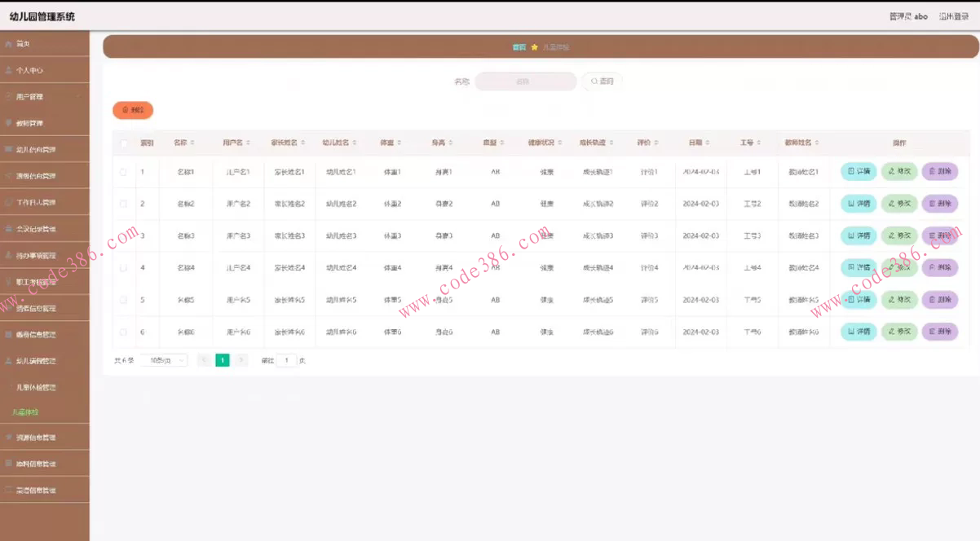
Task: Check the checkbox for row 1
Action: 124,172
